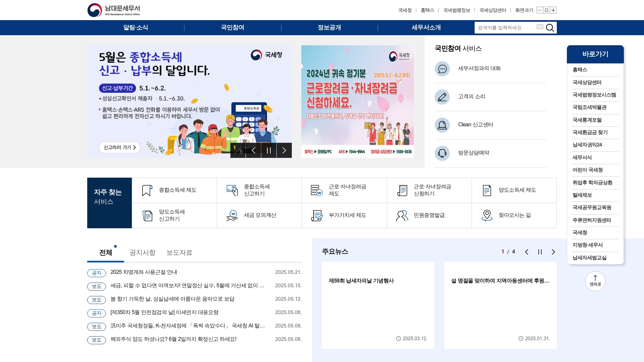Screen dimensions: 644x362
Task: Click 양도소득세 신고하기 documents icon
Action: [147, 216]
